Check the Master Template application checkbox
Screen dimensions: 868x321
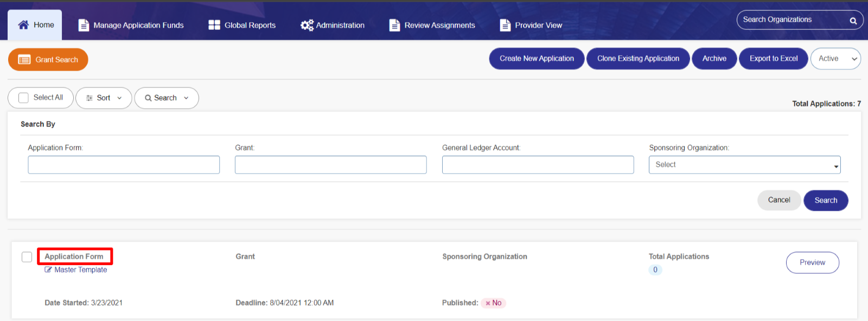pos(27,257)
